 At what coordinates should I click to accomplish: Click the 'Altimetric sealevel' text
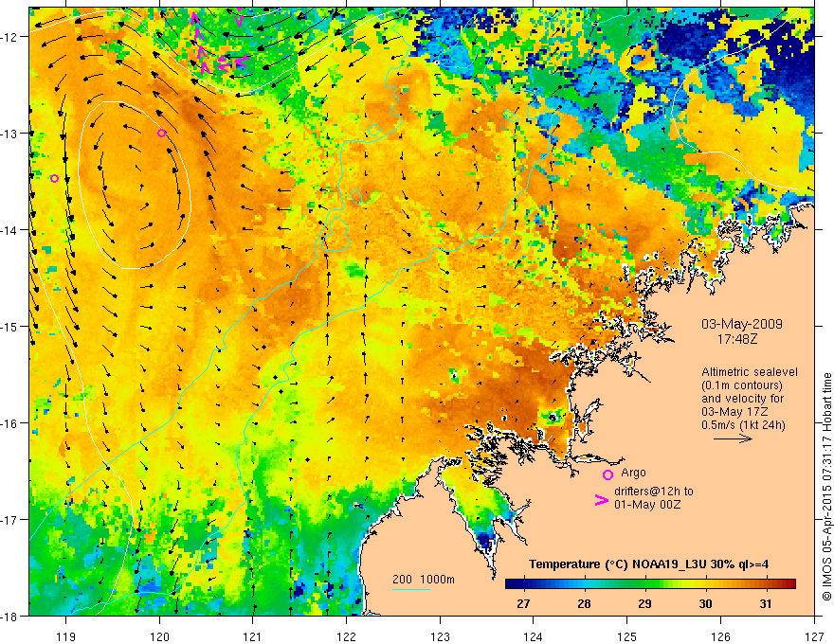[x=750, y=372]
